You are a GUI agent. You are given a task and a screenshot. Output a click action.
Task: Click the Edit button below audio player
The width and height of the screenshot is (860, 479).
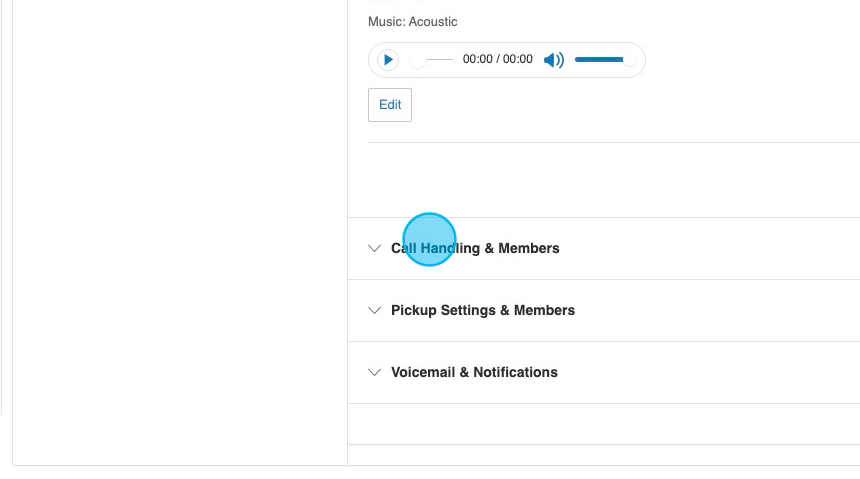[390, 105]
